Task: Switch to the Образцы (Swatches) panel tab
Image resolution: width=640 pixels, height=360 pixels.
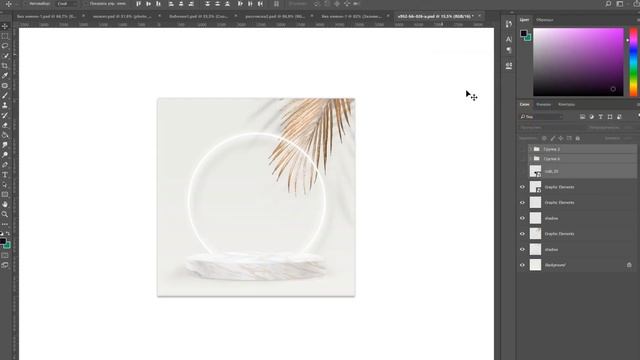Action: pos(544,20)
